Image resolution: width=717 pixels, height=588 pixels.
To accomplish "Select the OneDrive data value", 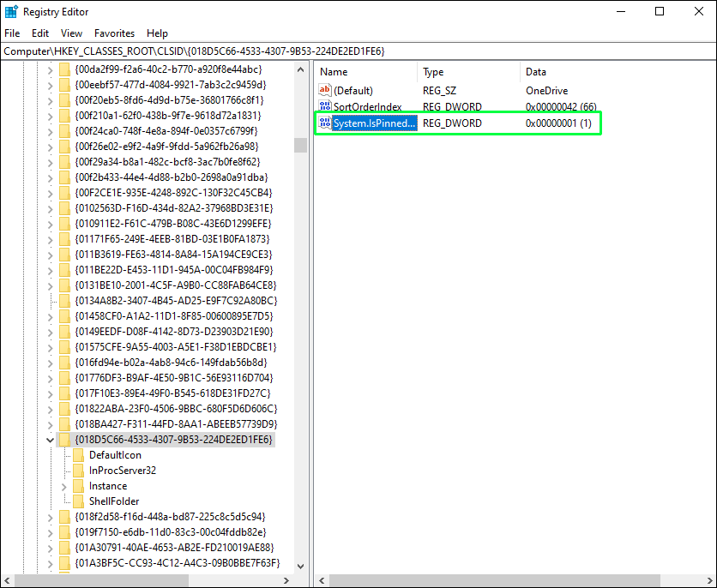I will coord(546,91).
